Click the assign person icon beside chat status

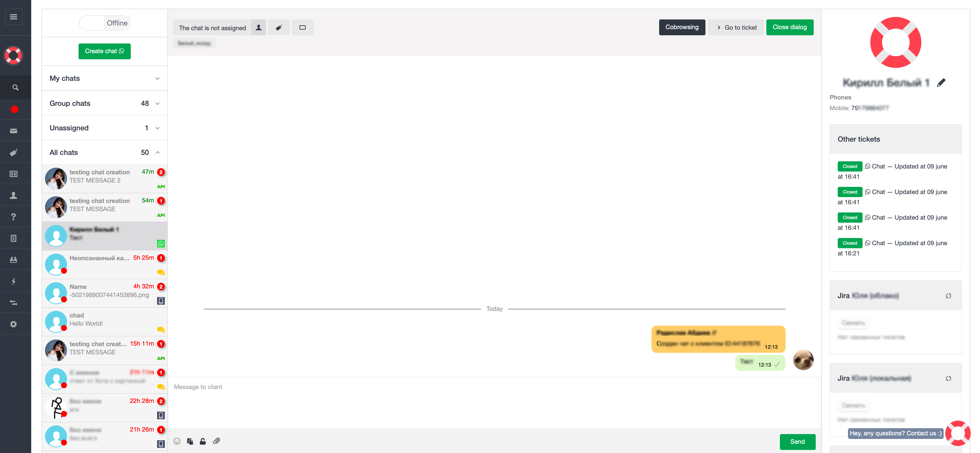259,28
